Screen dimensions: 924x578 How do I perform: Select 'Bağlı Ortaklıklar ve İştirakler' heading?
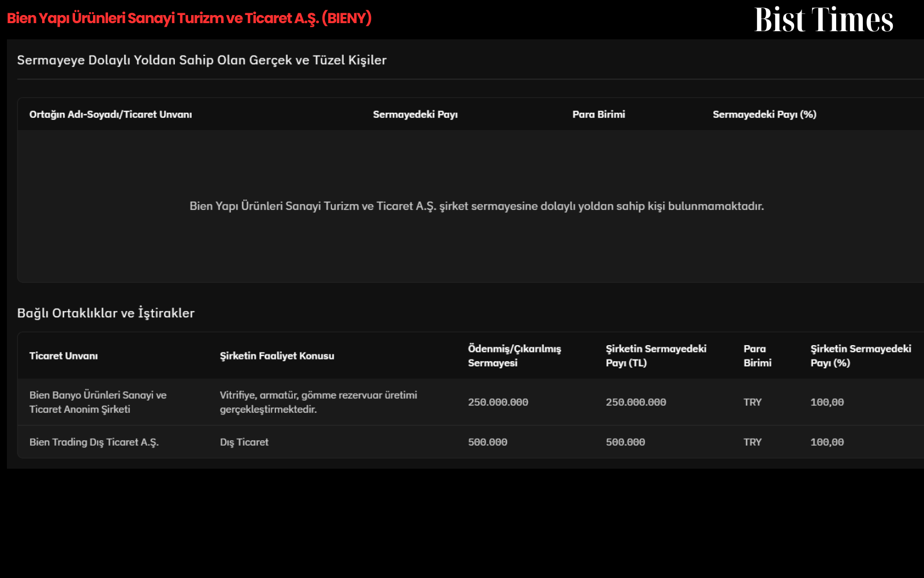tap(106, 313)
